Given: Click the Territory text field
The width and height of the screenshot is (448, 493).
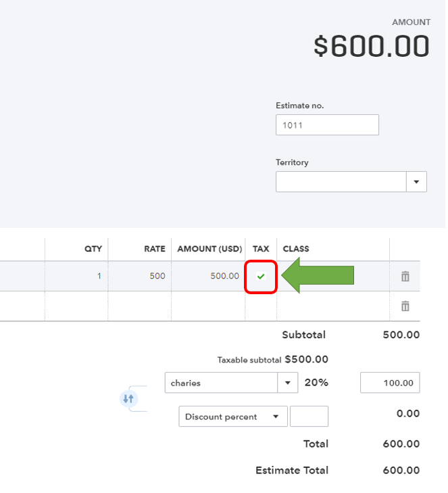Looking at the screenshot, I should (341, 182).
